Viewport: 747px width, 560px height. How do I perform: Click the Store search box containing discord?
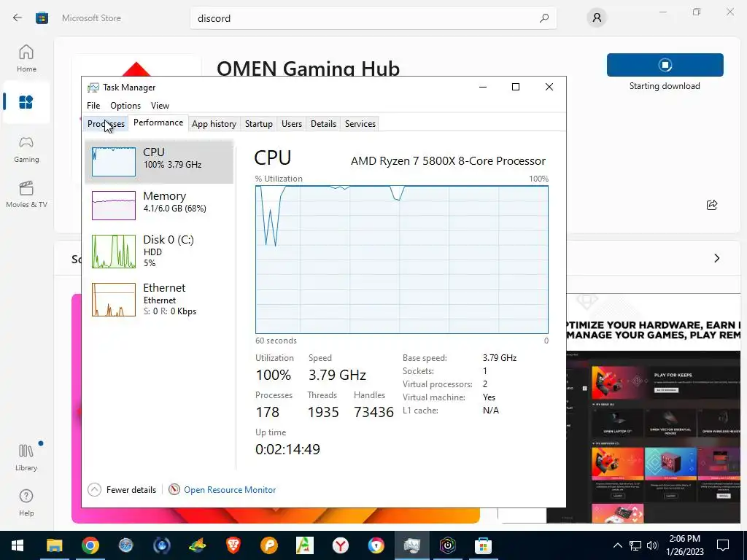[373, 18]
